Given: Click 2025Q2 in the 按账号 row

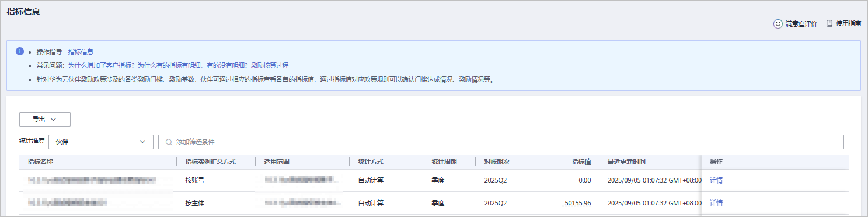Looking at the screenshot, I should click(495, 180).
